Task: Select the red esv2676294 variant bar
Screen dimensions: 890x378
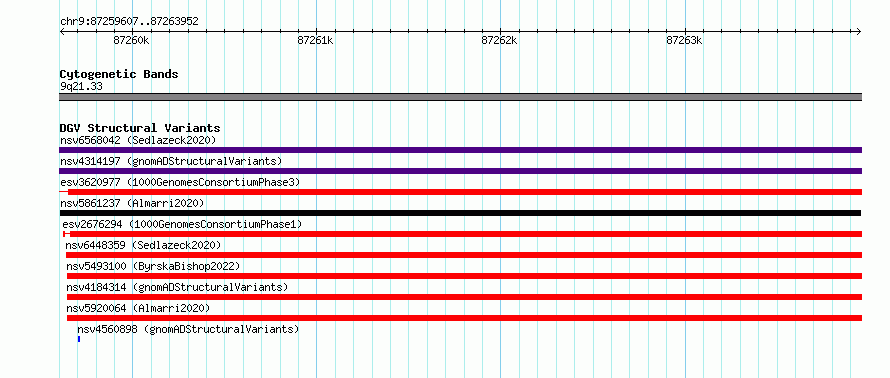Action: point(463,234)
